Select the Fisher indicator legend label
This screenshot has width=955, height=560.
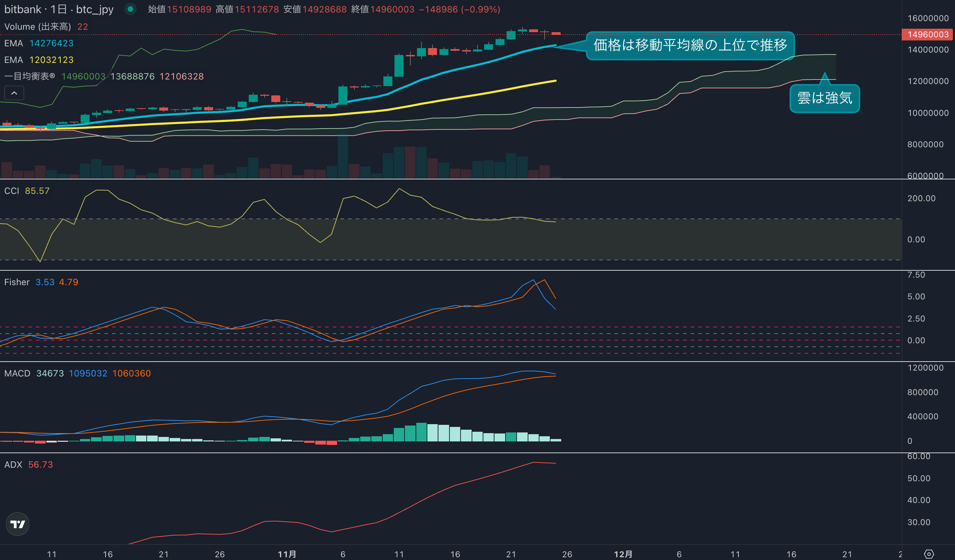coord(17,282)
